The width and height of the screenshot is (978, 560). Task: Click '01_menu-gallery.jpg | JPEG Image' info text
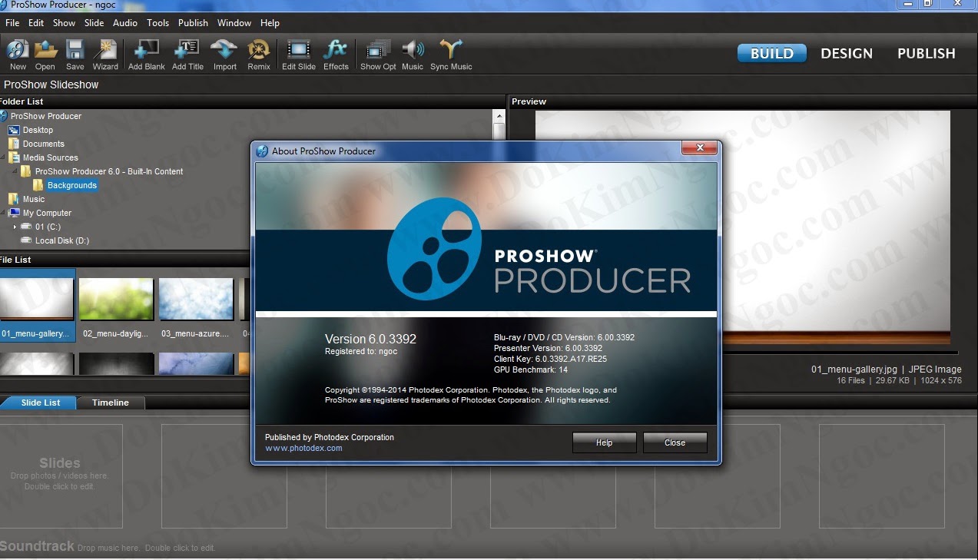point(887,369)
